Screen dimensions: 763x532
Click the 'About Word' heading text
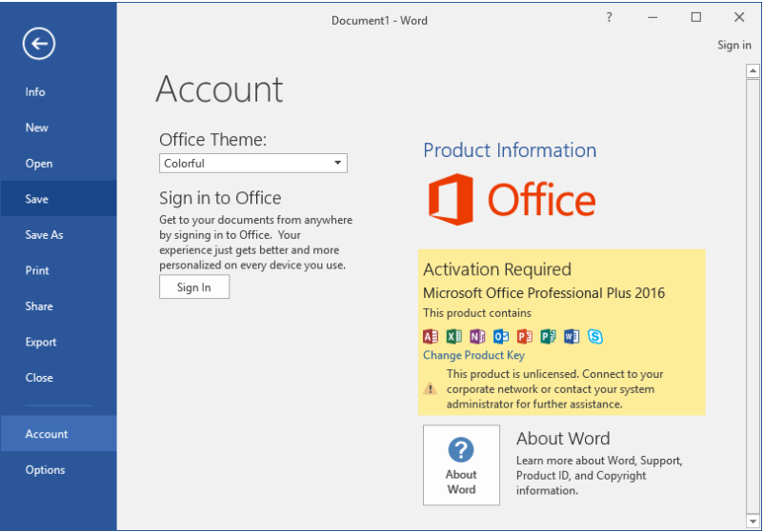(x=563, y=439)
